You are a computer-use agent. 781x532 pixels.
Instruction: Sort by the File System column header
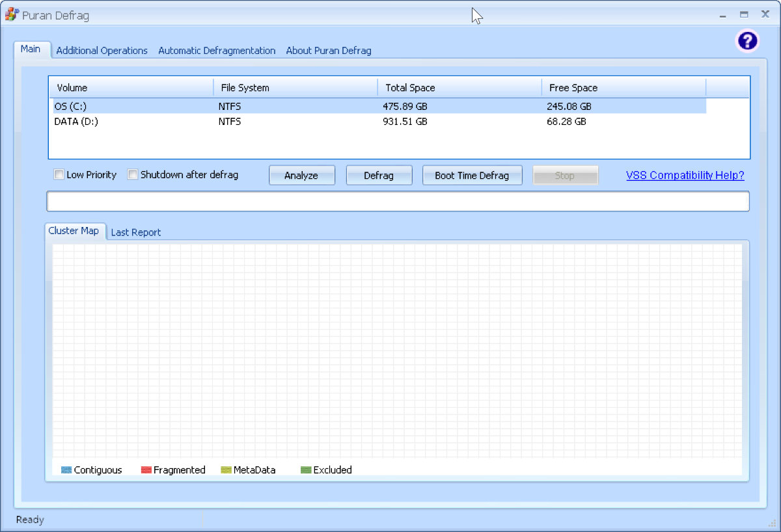(x=295, y=87)
